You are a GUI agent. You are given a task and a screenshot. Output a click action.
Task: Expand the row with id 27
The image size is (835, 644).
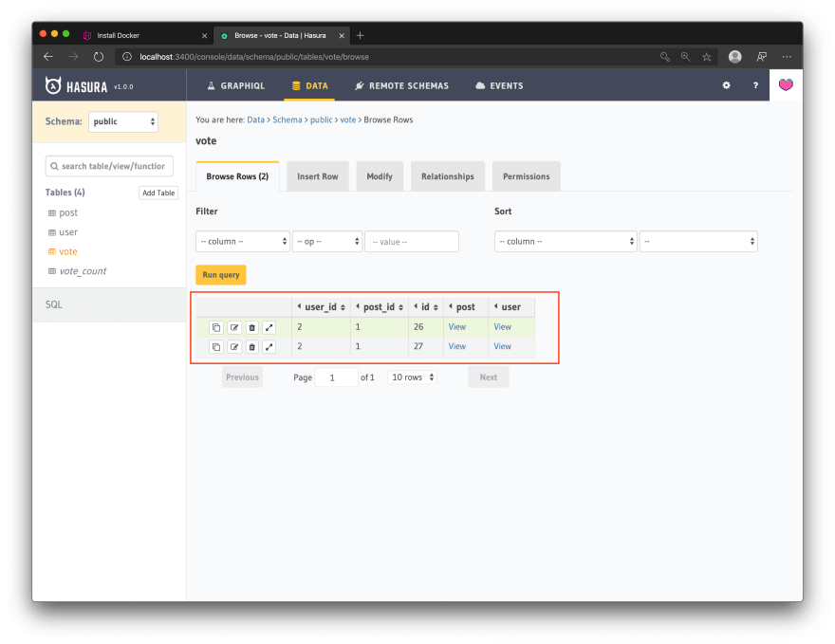pos(269,346)
